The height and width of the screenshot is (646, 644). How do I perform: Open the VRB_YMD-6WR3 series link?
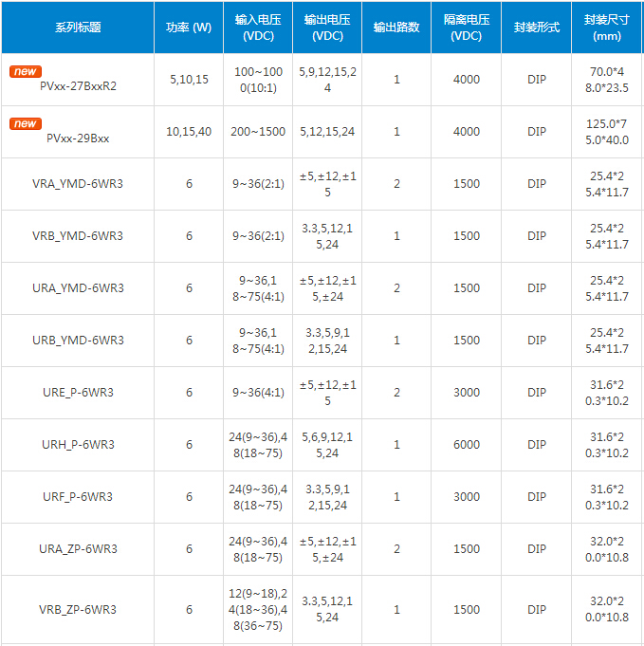click(78, 236)
